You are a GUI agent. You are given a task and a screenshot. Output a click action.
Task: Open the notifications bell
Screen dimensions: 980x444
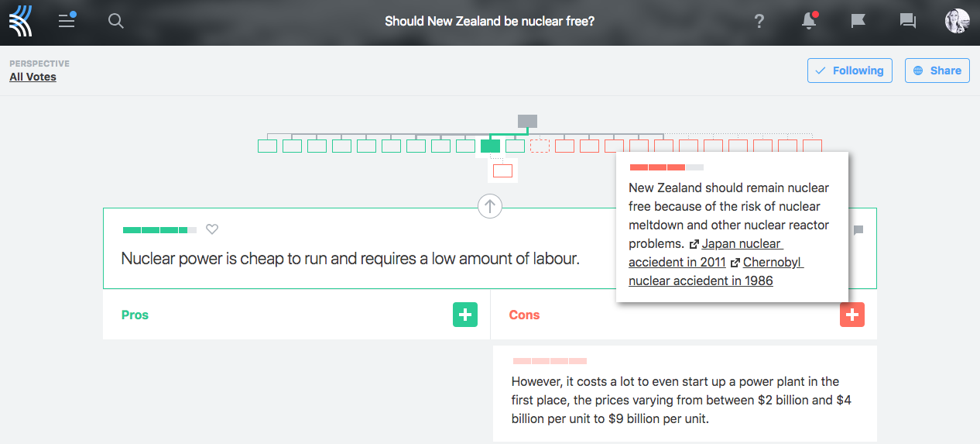809,22
